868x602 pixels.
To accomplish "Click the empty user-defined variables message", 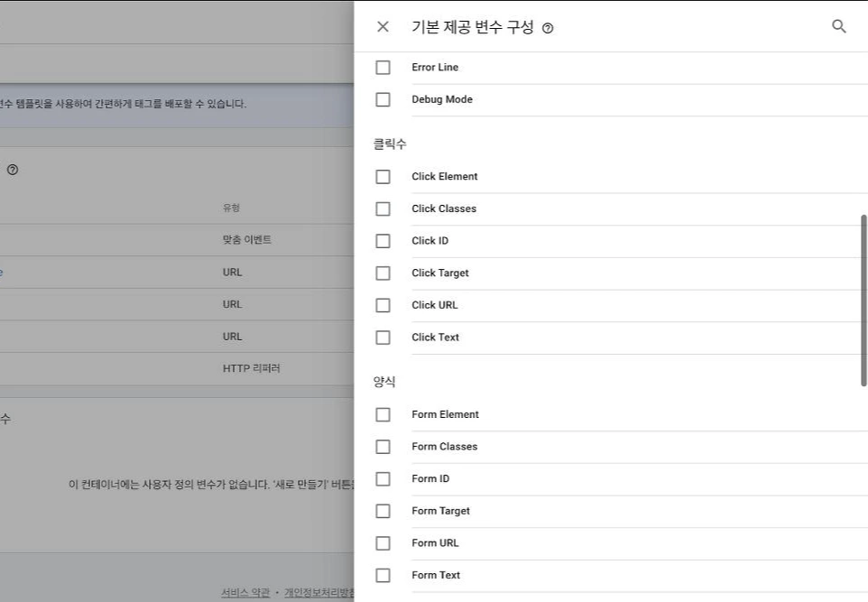I will click(211, 485).
